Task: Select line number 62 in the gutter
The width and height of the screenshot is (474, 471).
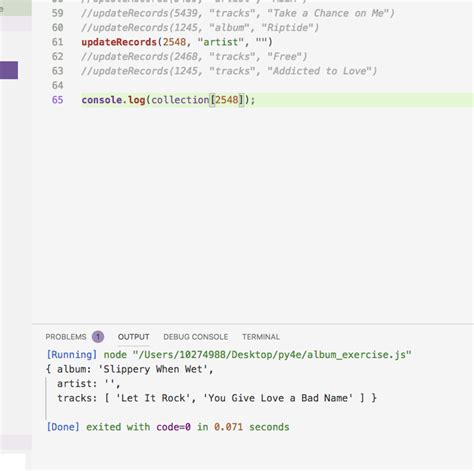Action: [x=57, y=57]
